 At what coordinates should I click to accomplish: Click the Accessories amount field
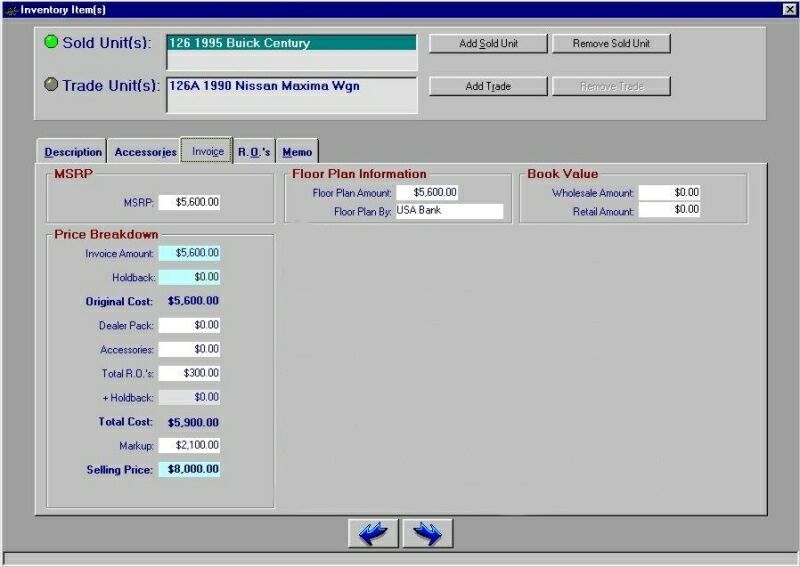coord(189,349)
